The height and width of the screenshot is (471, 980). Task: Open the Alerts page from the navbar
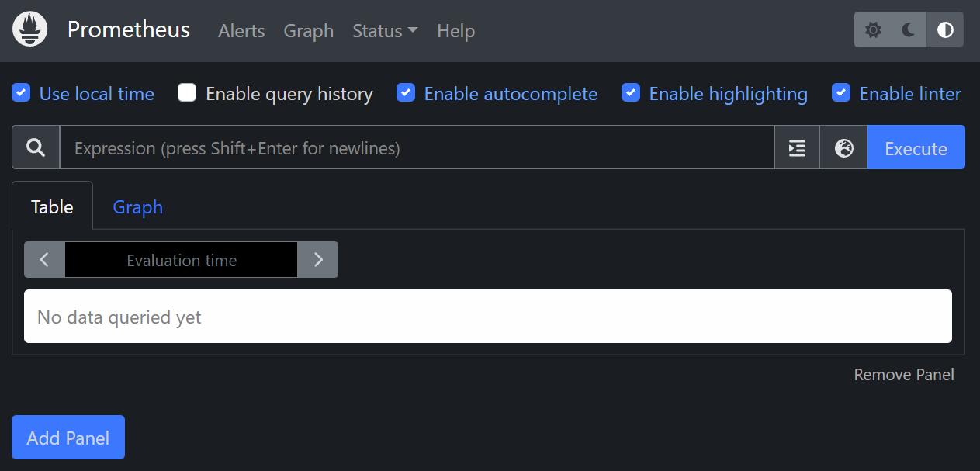tap(241, 31)
